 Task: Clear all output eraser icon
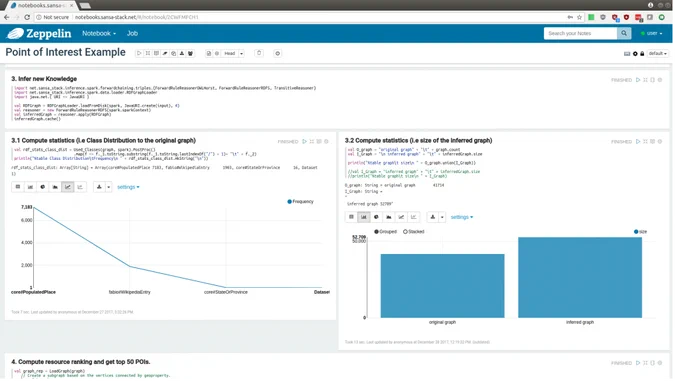click(x=165, y=53)
